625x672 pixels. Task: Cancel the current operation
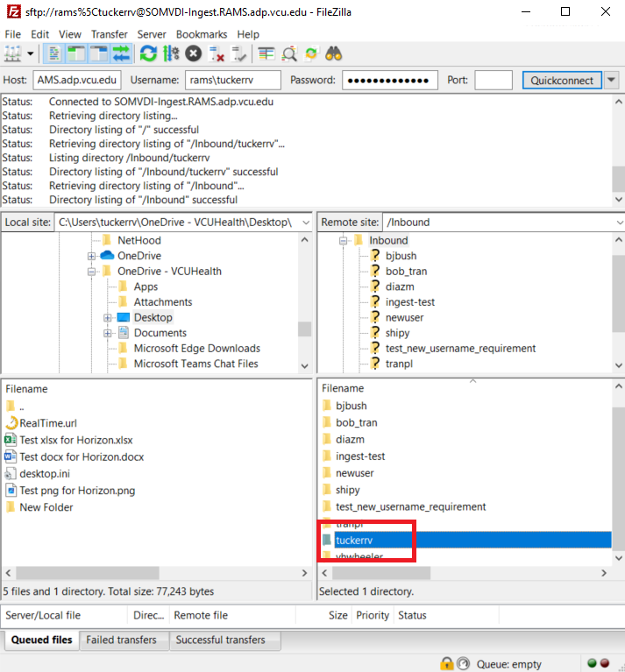point(194,54)
